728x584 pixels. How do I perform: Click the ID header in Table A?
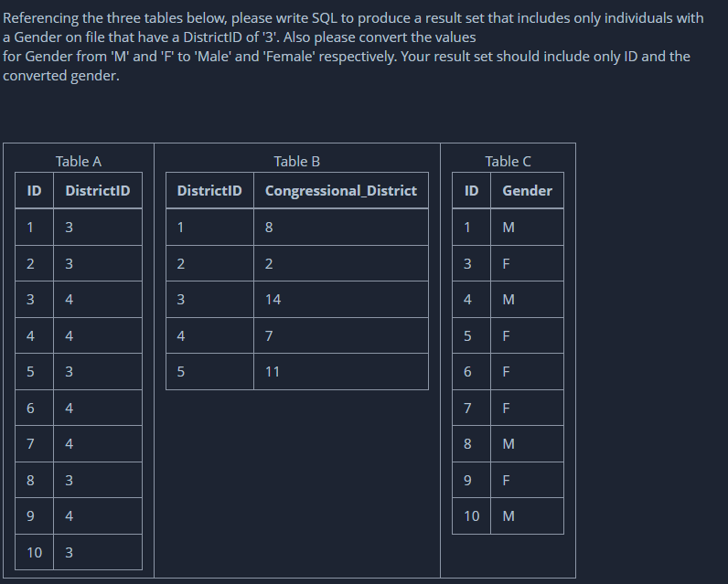coord(35,191)
